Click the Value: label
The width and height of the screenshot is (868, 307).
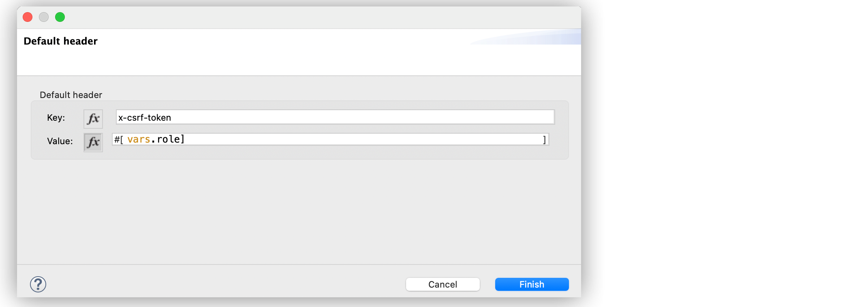[60, 141]
